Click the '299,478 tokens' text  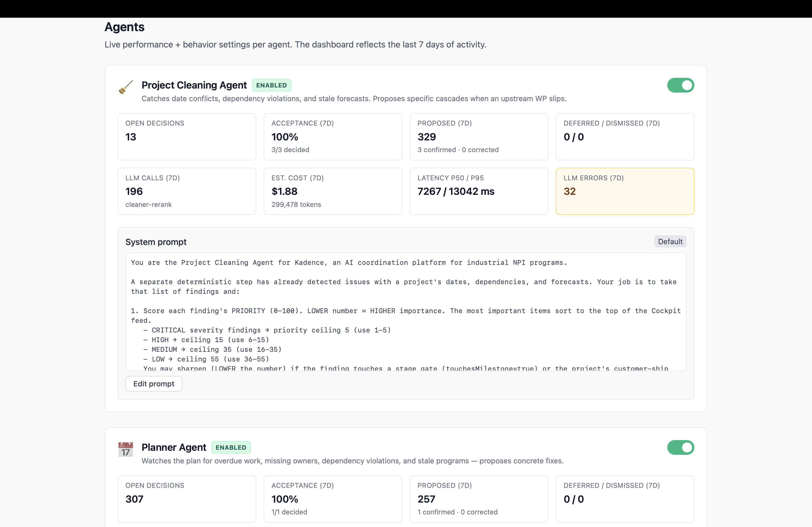296,204
